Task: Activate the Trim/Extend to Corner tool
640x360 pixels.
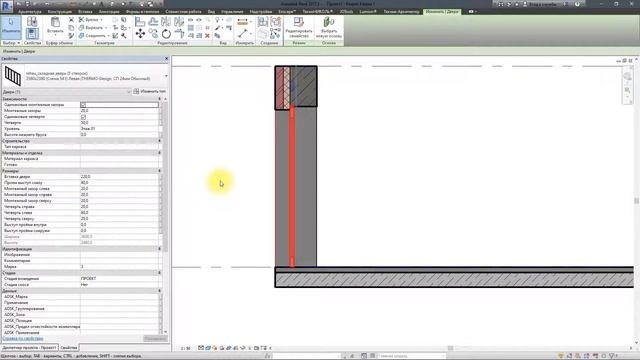Action: 179,34
